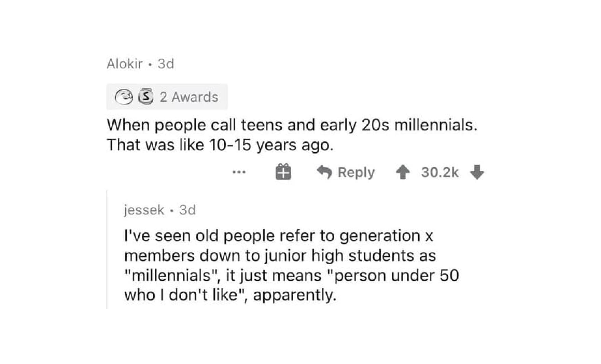Click the silver coin award icon
Viewport: 601px width, 364px height.
click(x=146, y=97)
